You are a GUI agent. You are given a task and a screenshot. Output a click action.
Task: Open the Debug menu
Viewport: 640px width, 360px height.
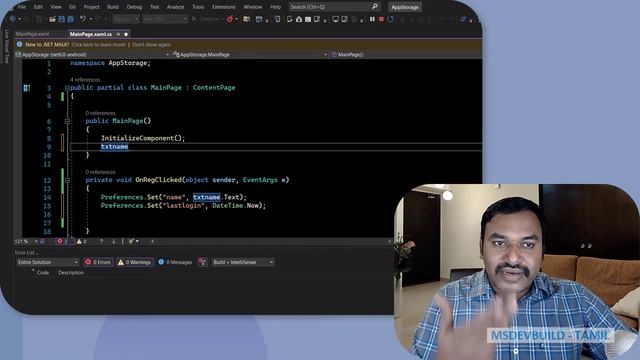(134, 7)
